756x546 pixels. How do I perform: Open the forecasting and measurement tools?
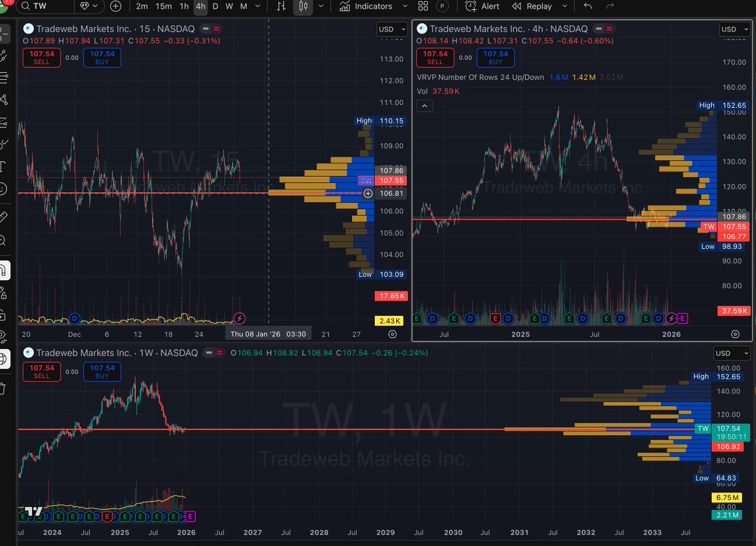click(x=4, y=122)
